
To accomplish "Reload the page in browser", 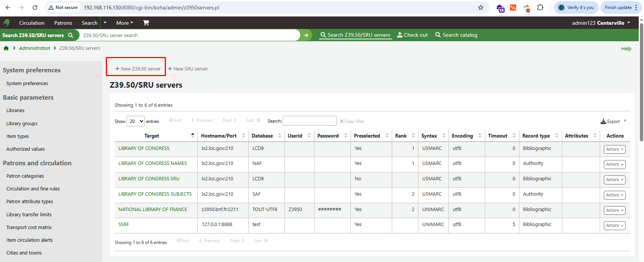I will point(35,7).
